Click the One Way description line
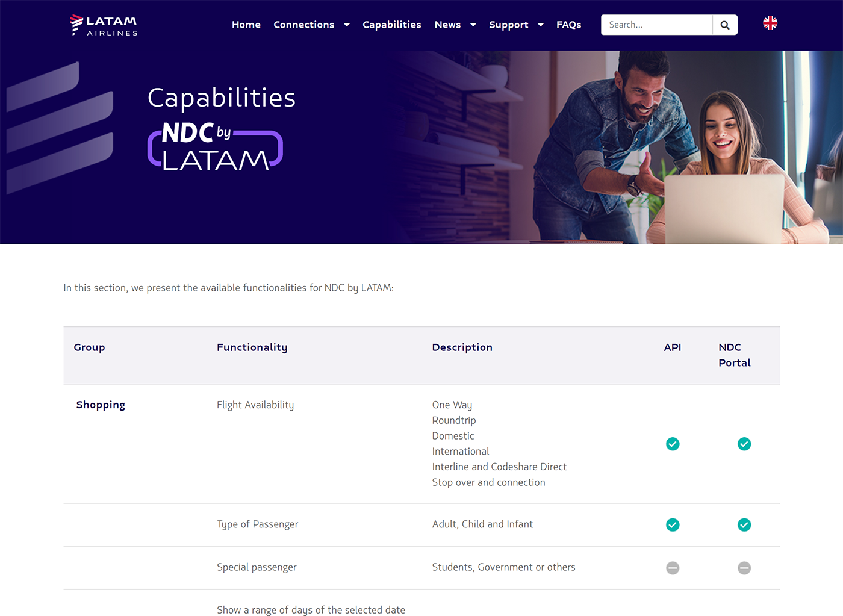 (452, 405)
